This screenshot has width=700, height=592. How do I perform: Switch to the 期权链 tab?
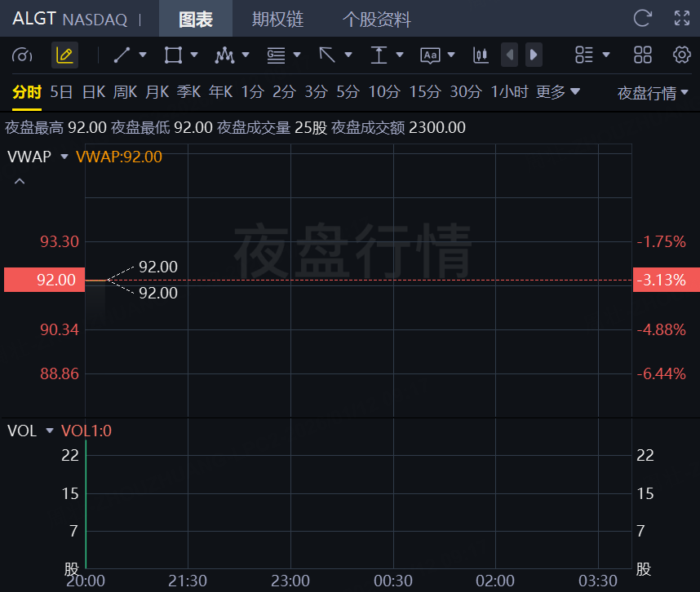coord(278,20)
